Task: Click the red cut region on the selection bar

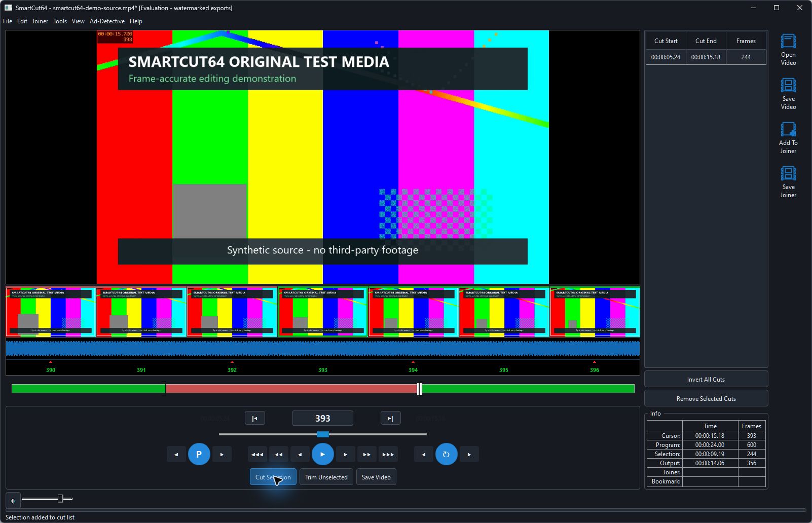Action: [291, 389]
